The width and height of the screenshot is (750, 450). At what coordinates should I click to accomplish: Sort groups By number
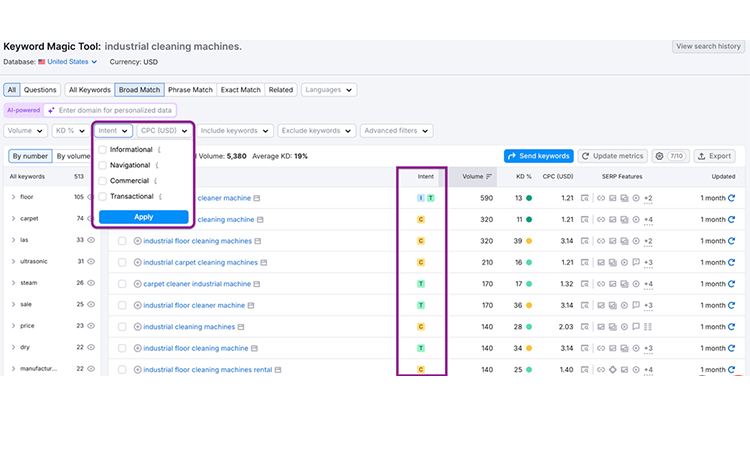30,156
